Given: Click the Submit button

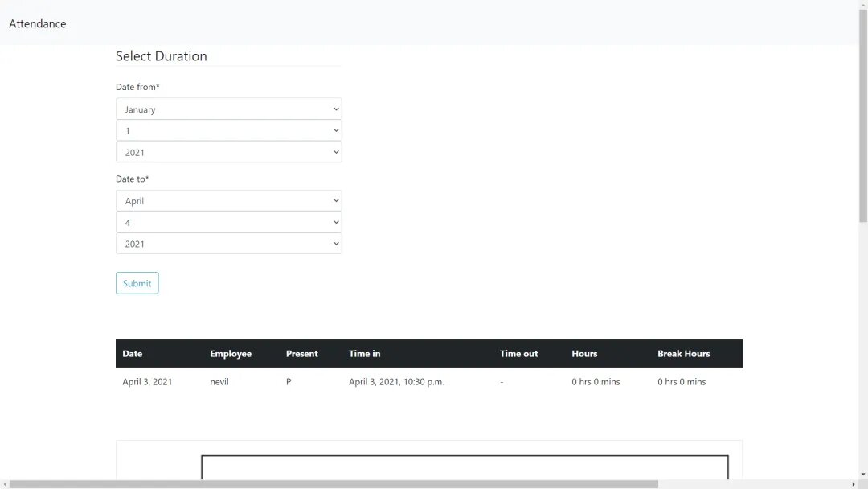Looking at the screenshot, I should coord(137,283).
